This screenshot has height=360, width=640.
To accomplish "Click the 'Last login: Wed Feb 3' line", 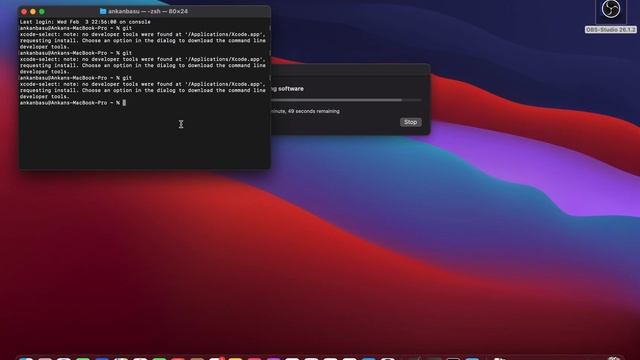I will tap(85, 22).
